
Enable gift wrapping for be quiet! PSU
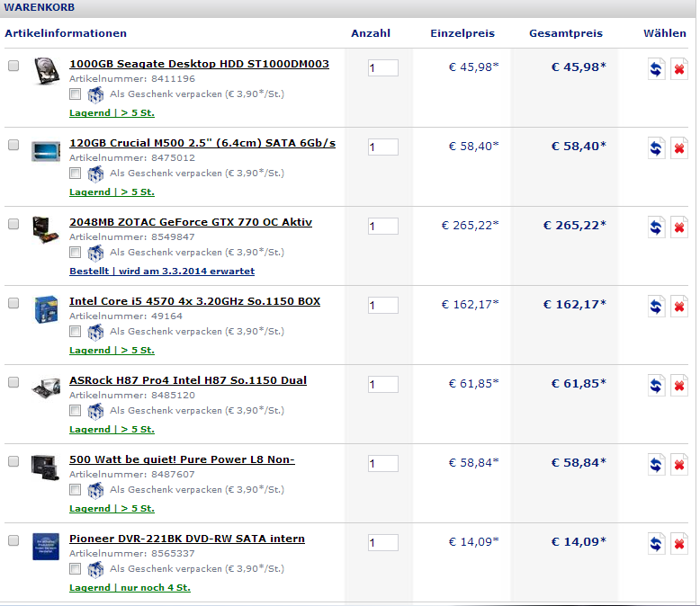click(75, 489)
